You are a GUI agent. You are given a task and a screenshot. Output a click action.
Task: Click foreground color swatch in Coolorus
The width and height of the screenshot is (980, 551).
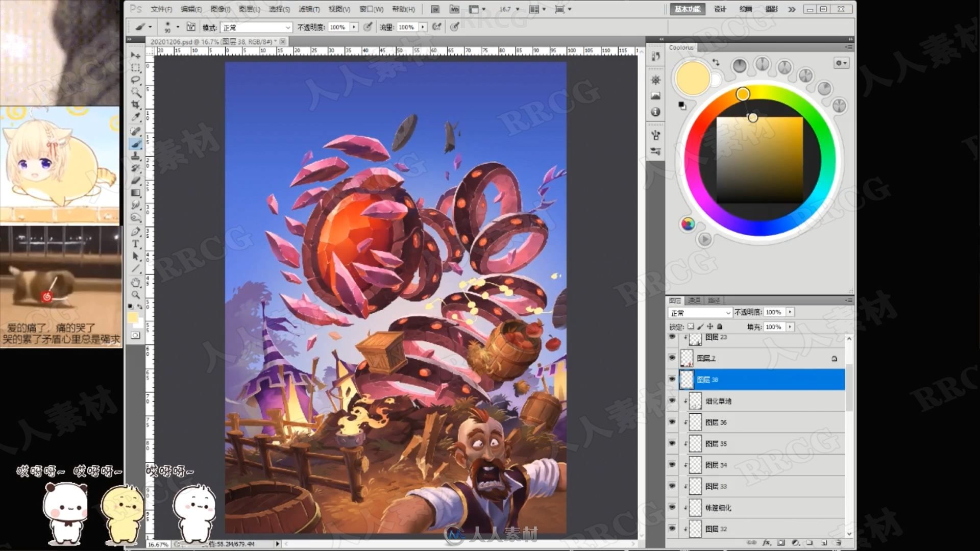pyautogui.click(x=693, y=78)
